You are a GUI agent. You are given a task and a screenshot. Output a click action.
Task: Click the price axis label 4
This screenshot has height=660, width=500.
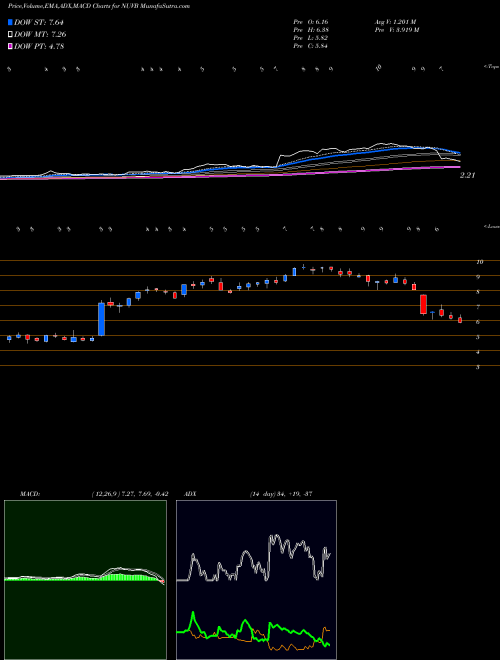click(478, 352)
